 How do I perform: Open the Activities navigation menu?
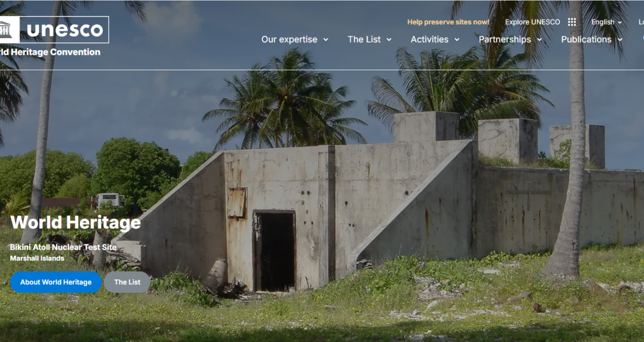click(x=435, y=39)
